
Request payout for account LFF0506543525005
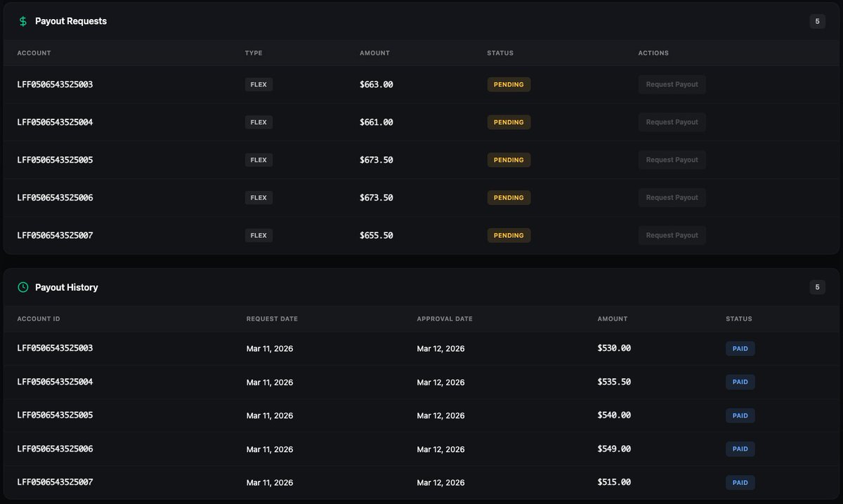[x=672, y=160]
